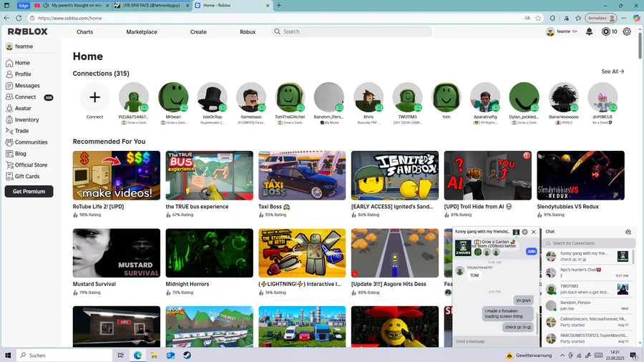The height and width of the screenshot is (362, 644).
Task: Open the Robux balance icon
Action: [606, 31]
